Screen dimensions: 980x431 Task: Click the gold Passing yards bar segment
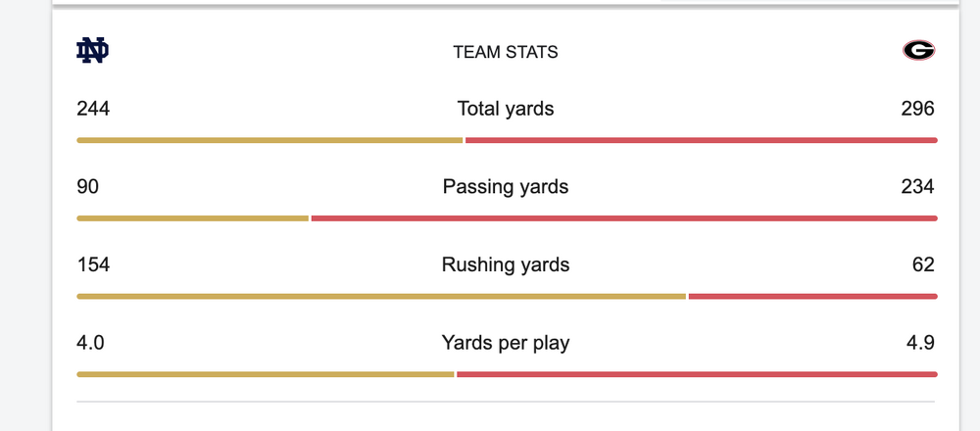[x=193, y=217]
